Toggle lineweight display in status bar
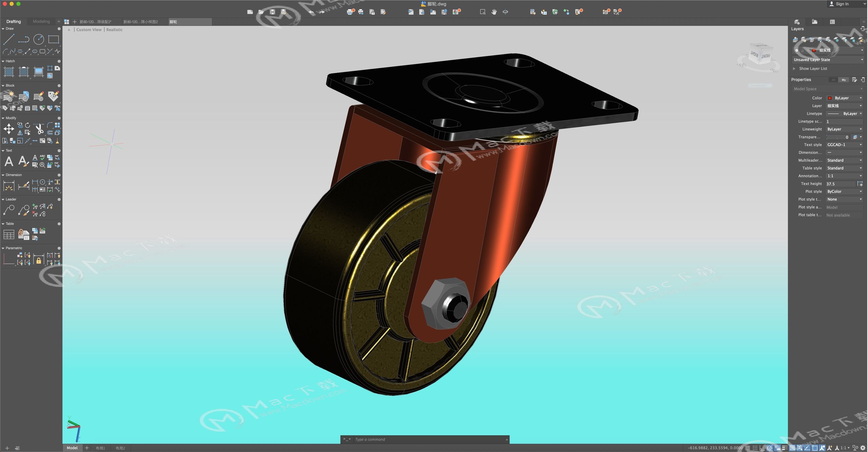The width and height of the screenshot is (868, 452). (785, 448)
